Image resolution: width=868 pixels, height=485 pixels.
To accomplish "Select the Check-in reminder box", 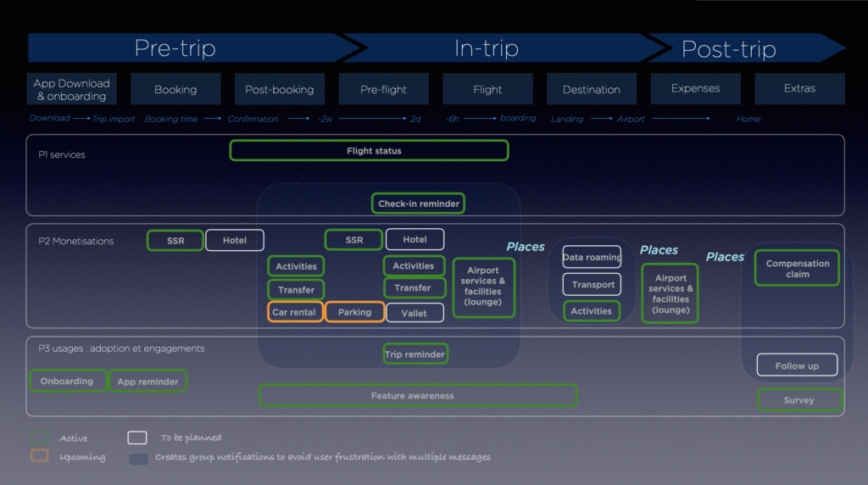I will (x=419, y=203).
